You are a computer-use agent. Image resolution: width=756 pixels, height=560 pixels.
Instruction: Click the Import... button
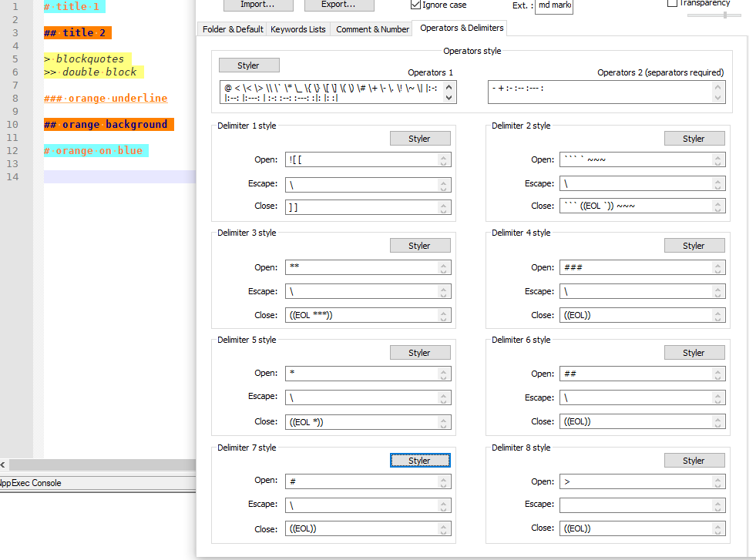pos(258,5)
